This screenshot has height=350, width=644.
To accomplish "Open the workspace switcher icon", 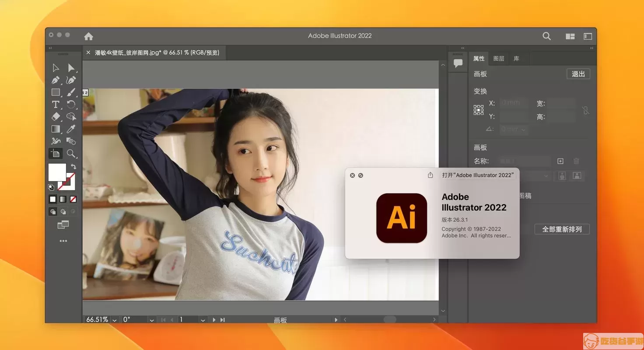I will pyautogui.click(x=588, y=37).
